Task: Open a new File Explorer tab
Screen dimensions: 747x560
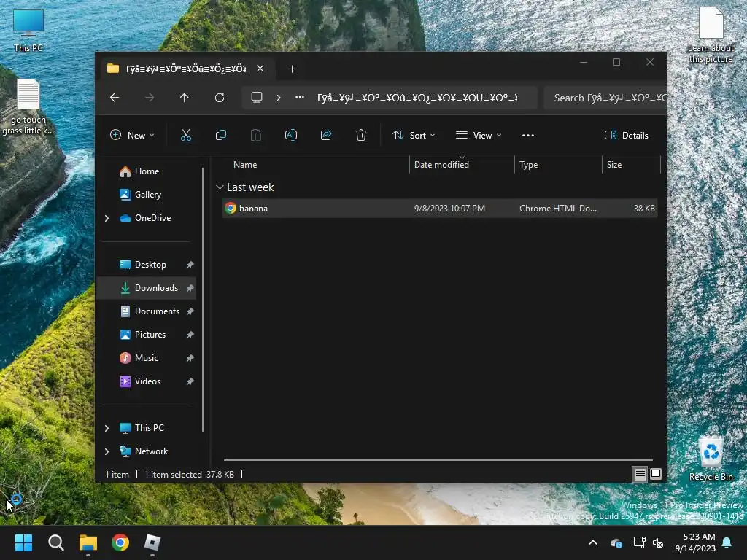Action: point(292,69)
